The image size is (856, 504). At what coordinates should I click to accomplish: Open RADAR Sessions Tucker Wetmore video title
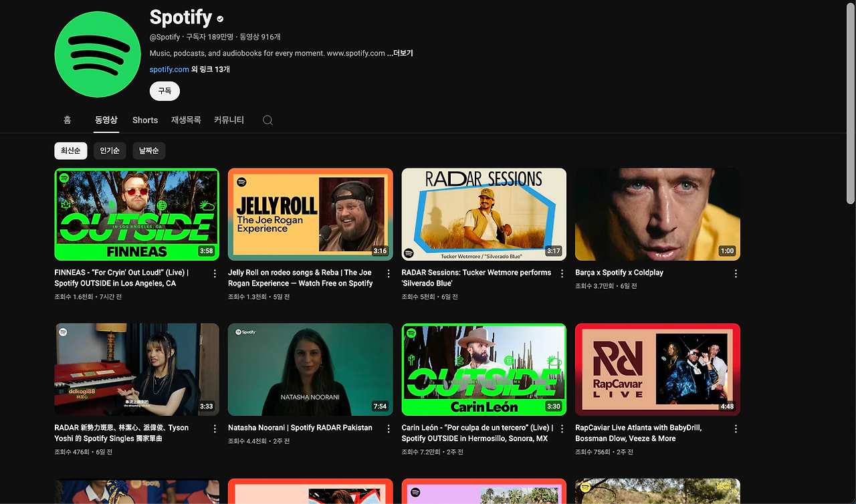tap(476, 278)
